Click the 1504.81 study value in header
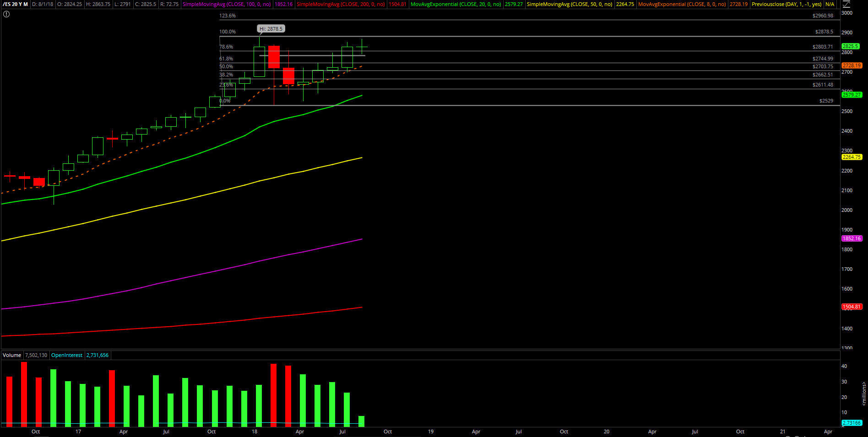The width and height of the screenshot is (868, 437). [x=397, y=4]
